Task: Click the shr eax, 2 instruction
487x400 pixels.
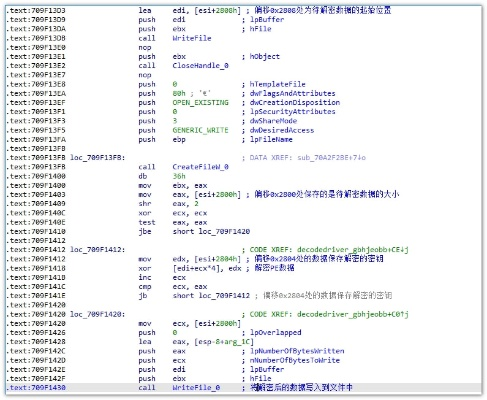Action: (x=168, y=203)
